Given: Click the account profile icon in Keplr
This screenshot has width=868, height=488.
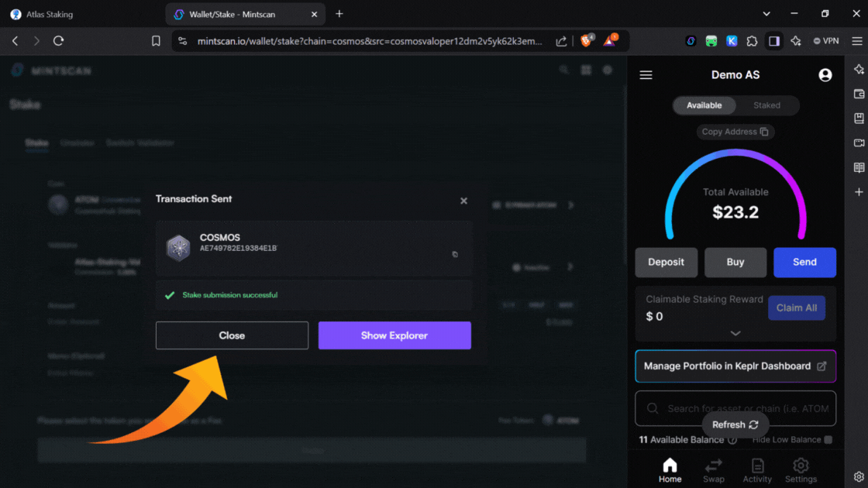Looking at the screenshot, I should click(825, 75).
